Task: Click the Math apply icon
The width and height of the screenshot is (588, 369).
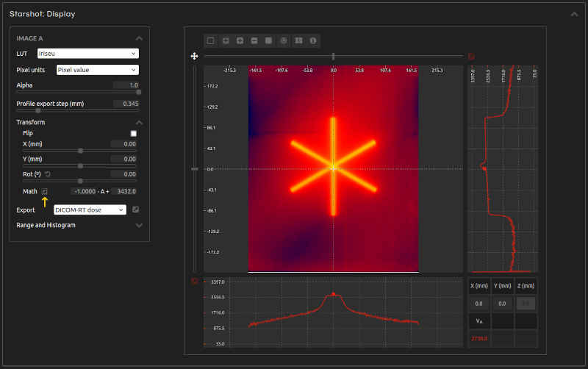Action: coord(45,191)
